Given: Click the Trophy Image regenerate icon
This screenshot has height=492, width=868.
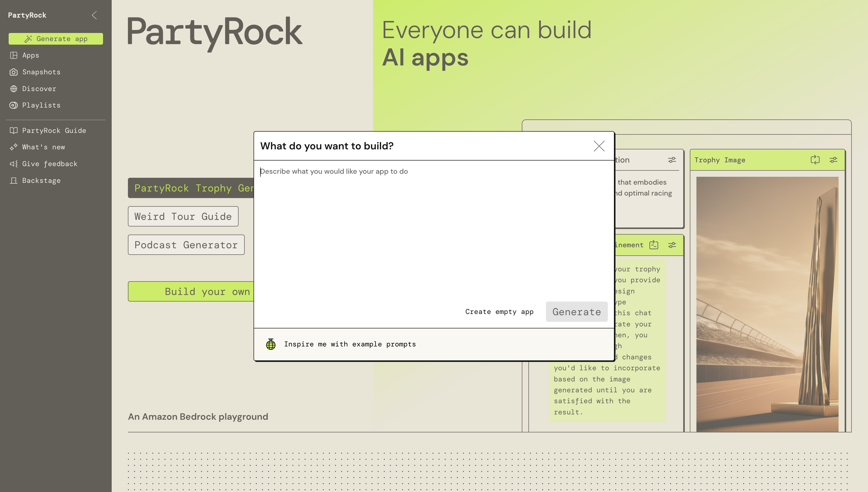Looking at the screenshot, I should coord(815,160).
